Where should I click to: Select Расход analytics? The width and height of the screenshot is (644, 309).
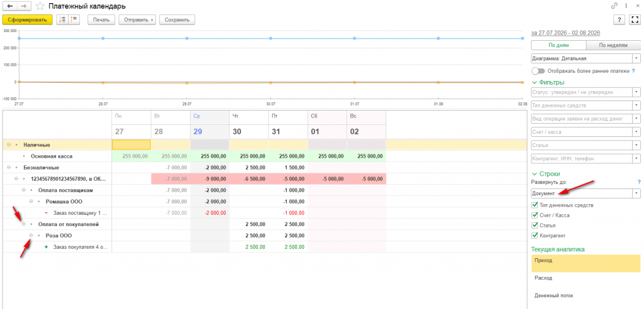[x=586, y=278]
